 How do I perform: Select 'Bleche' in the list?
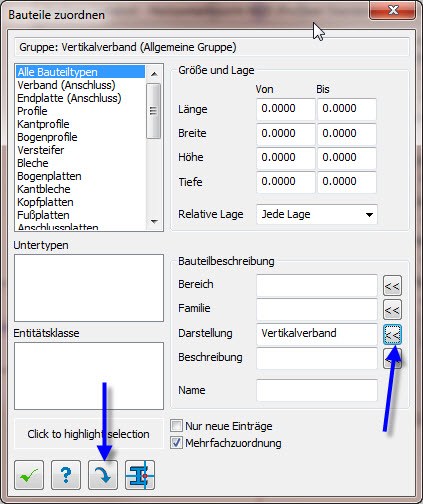(80, 163)
